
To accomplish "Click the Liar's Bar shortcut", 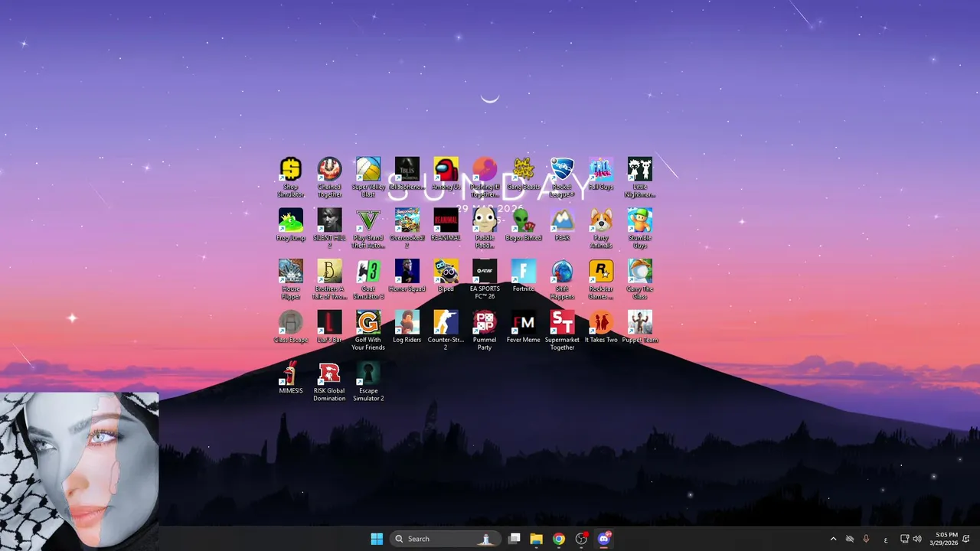I will 329,327.
